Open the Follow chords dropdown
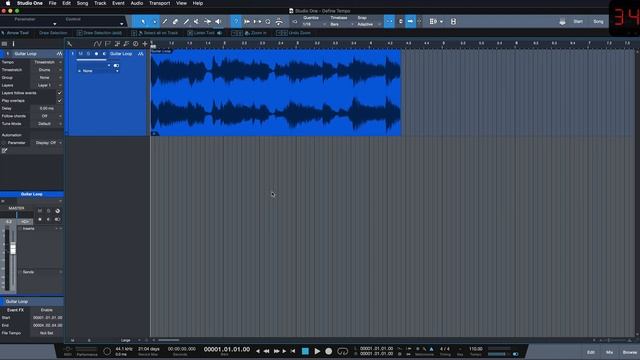The height and width of the screenshot is (360, 640). pyautogui.click(x=47, y=116)
